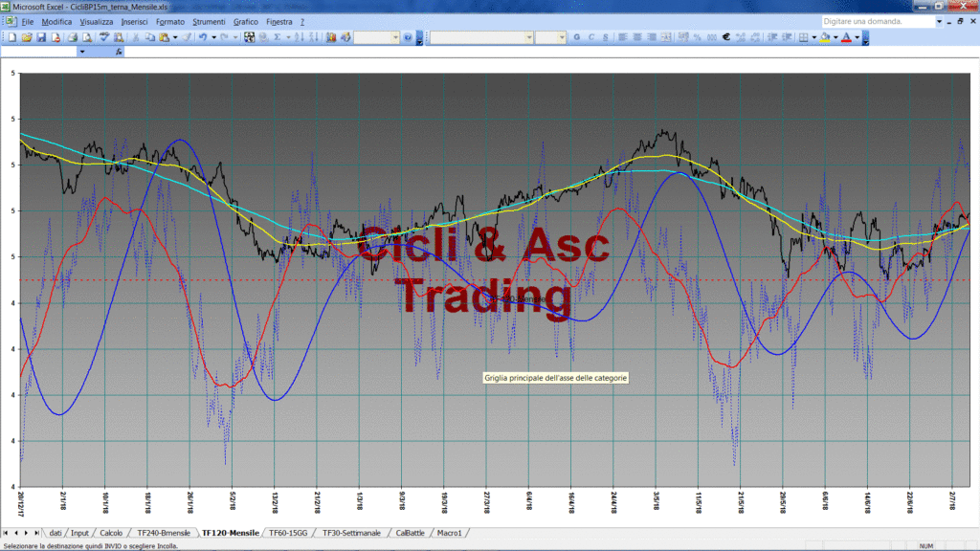Click the Permission document icon
This screenshot has height=551, width=980.
[56, 37]
